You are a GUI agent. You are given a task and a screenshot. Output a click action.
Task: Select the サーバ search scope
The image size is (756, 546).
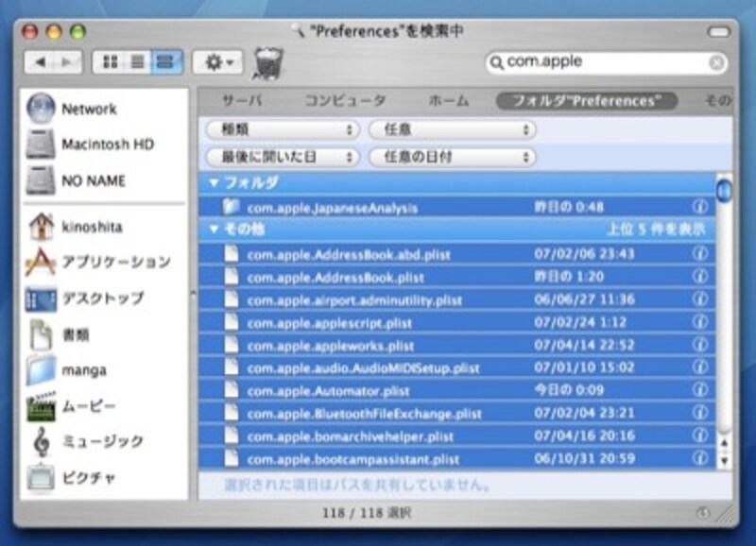coord(242,101)
